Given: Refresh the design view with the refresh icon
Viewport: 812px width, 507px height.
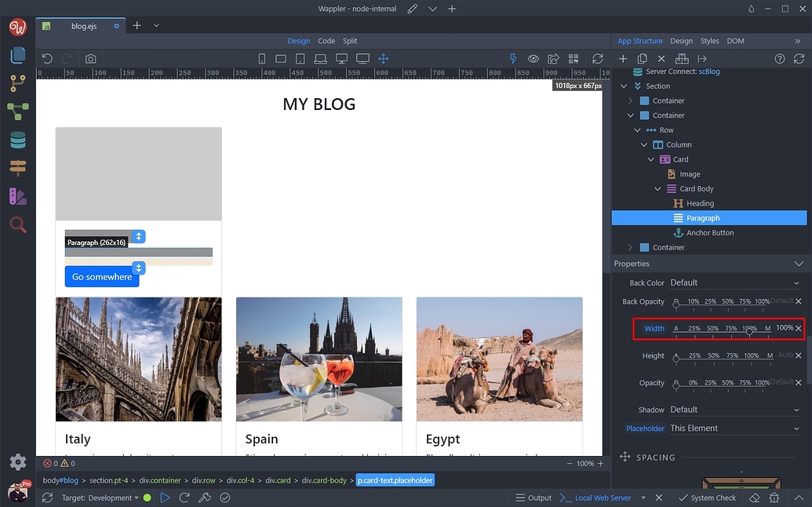Looking at the screenshot, I should click(597, 58).
